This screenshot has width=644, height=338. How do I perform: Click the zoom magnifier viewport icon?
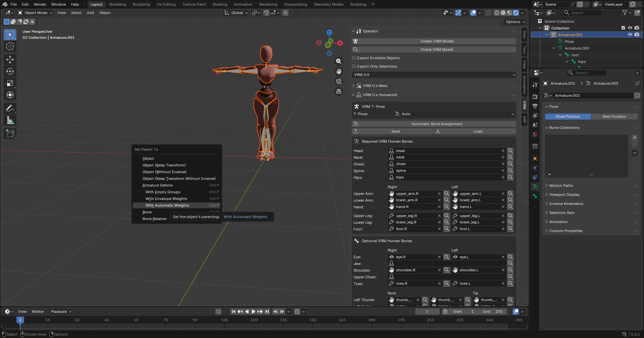tap(339, 61)
